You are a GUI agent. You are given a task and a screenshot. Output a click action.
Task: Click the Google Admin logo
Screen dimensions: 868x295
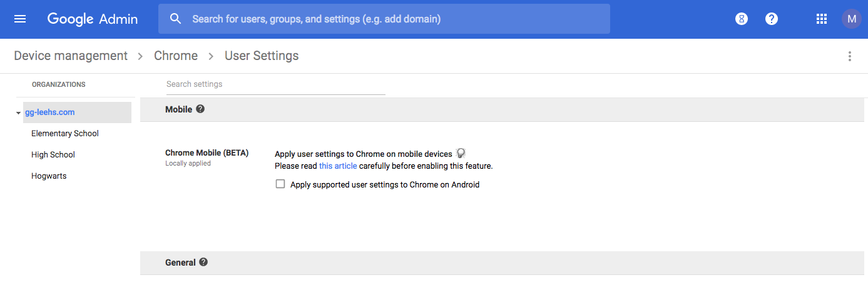point(93,19)
